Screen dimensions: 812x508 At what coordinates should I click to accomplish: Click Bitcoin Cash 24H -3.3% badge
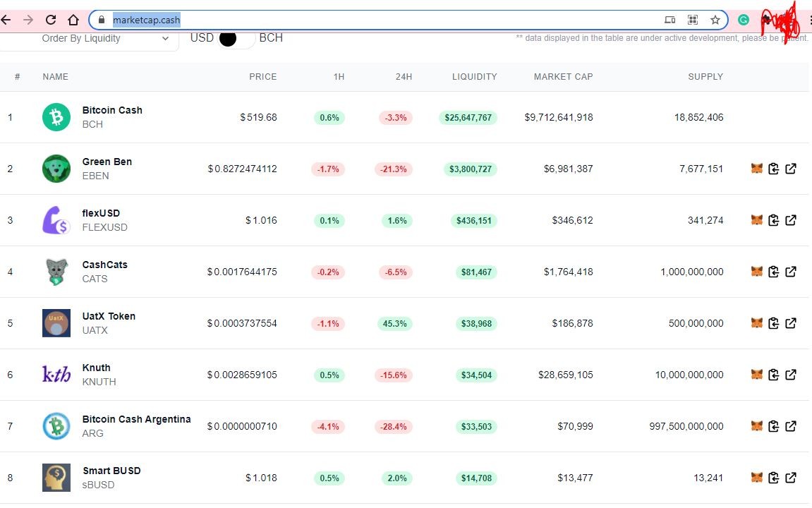click(396, 118)
